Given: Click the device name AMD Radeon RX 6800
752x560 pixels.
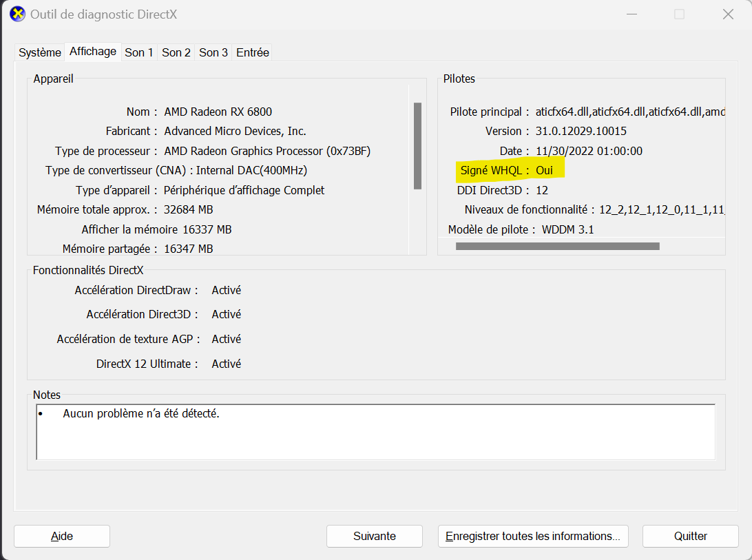Looking at the screenshot, I should coord(218,112).
